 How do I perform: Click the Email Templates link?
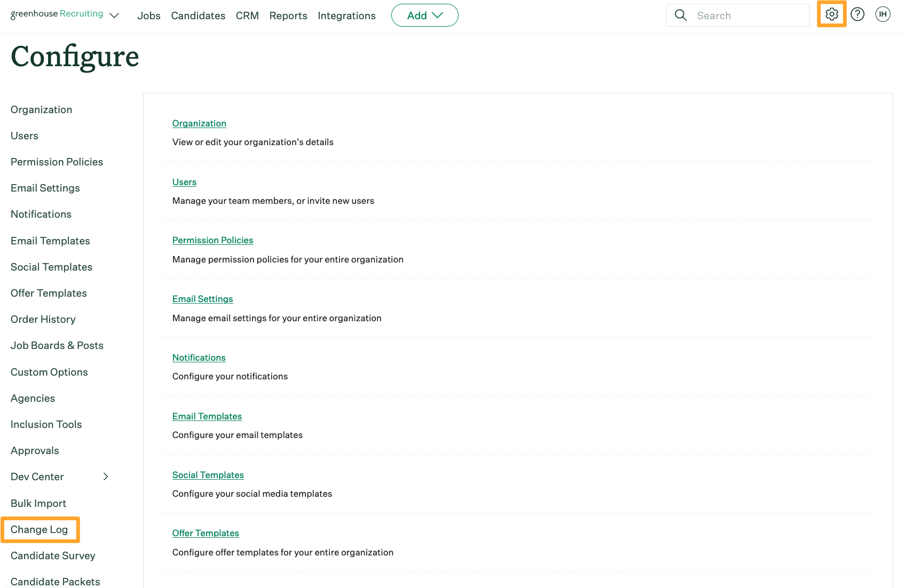(207, 416)
